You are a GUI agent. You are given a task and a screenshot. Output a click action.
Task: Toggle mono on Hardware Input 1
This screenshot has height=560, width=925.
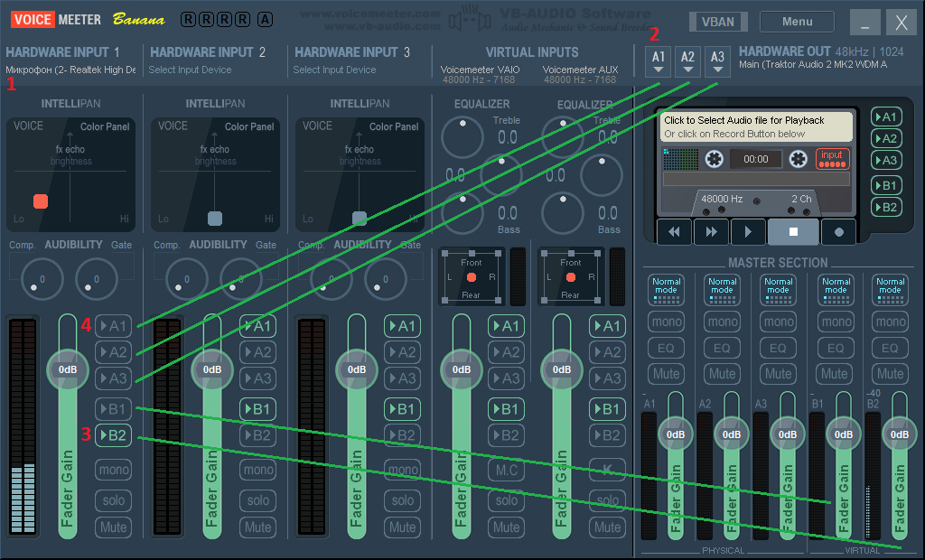click(113, 470)
